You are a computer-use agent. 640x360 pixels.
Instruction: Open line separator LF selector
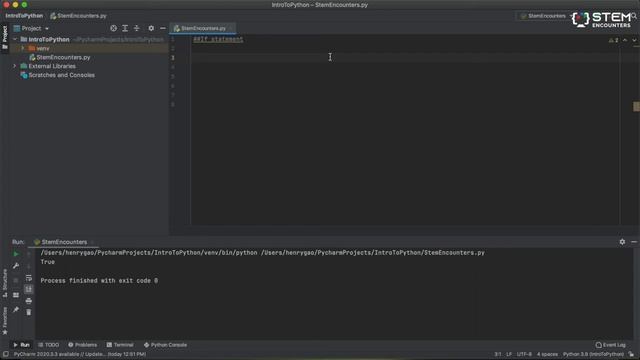[x=509, y=354]
